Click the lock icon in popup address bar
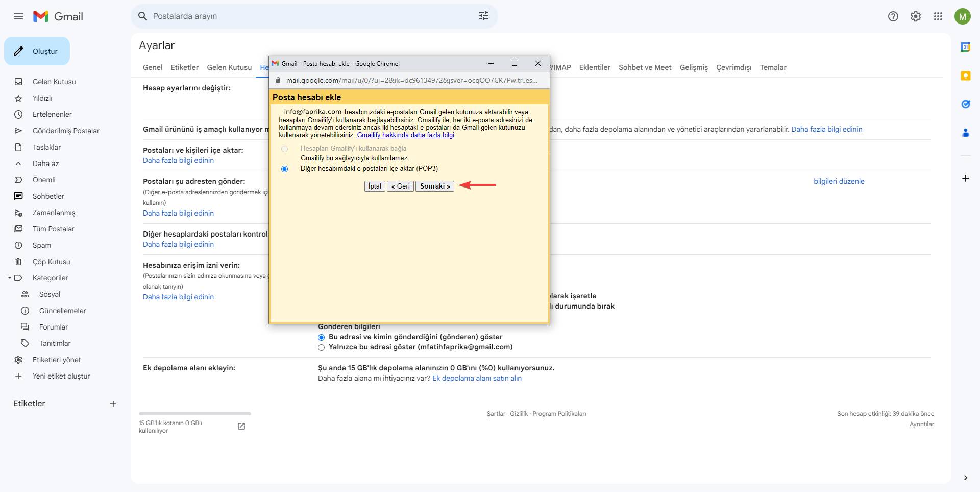The image size is (980, 492). pos(278,80)
